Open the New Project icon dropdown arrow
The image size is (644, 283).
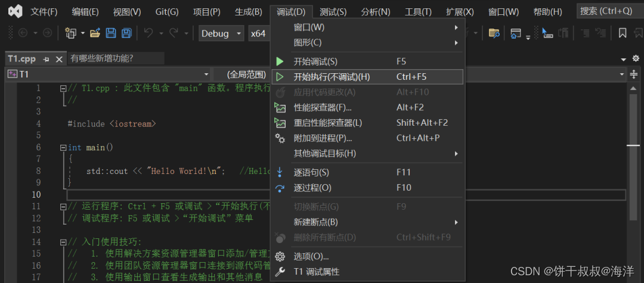point(82,33)
